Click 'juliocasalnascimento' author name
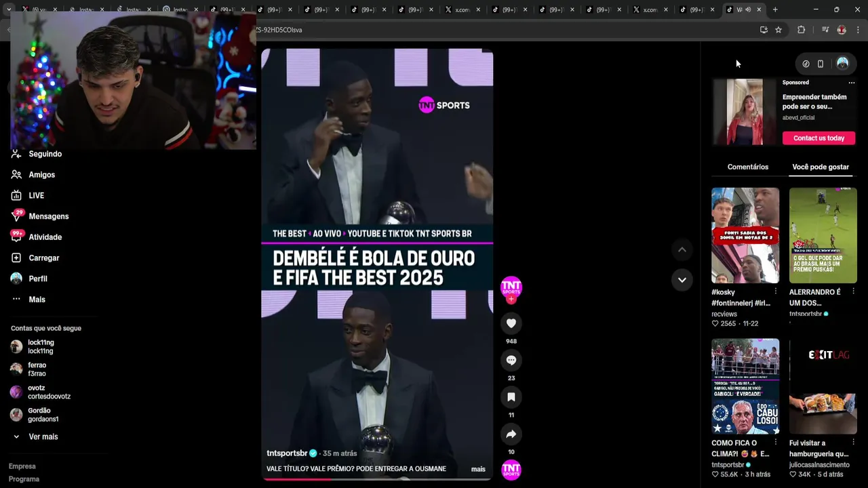Viewport: 868px width, 488px height. 819,465
